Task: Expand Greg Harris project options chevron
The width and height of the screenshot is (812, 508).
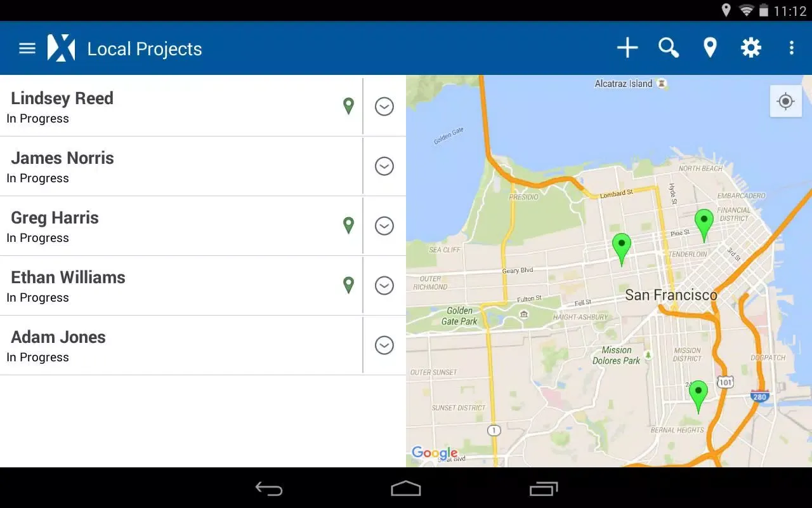Action: point(384,226)
